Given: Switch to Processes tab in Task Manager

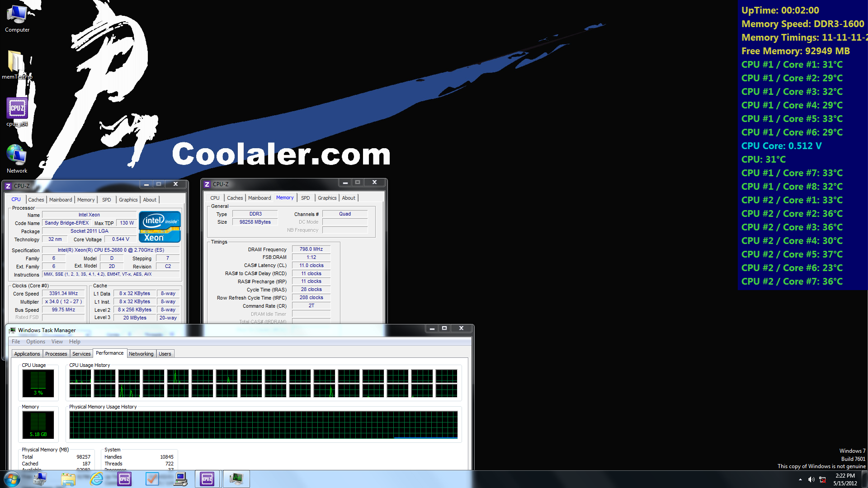Looking at the screenshot, I should 56,354.
